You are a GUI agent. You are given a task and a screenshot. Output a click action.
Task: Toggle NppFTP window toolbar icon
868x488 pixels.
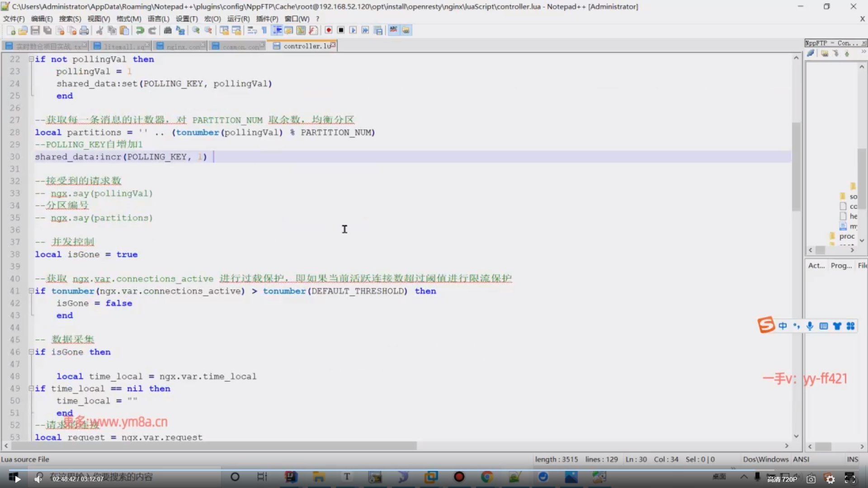point(406,30)
